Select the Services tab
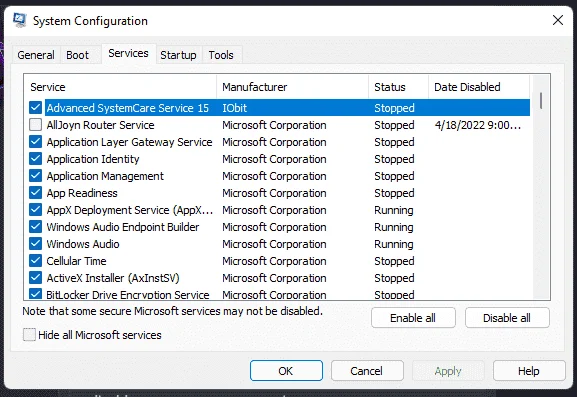Screen dimensions: 577x397 pyautogui.click(x=128, y=53)
